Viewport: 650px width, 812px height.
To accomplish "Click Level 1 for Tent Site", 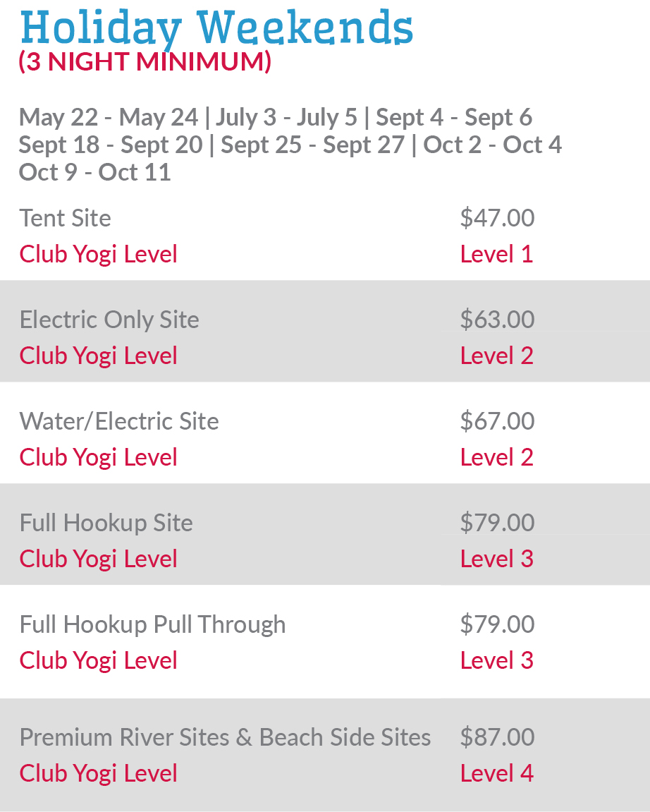I will click(496, 254).
